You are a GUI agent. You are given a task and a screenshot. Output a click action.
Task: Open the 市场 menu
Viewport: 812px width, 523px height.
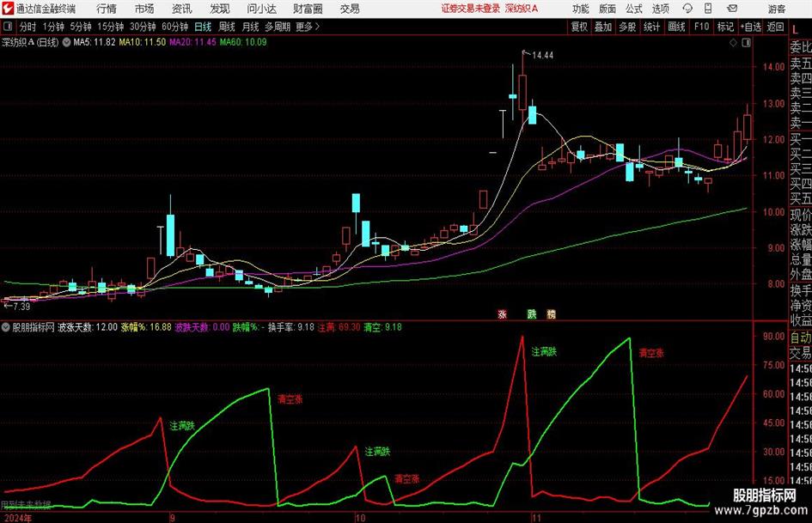[x=144, y=9]
